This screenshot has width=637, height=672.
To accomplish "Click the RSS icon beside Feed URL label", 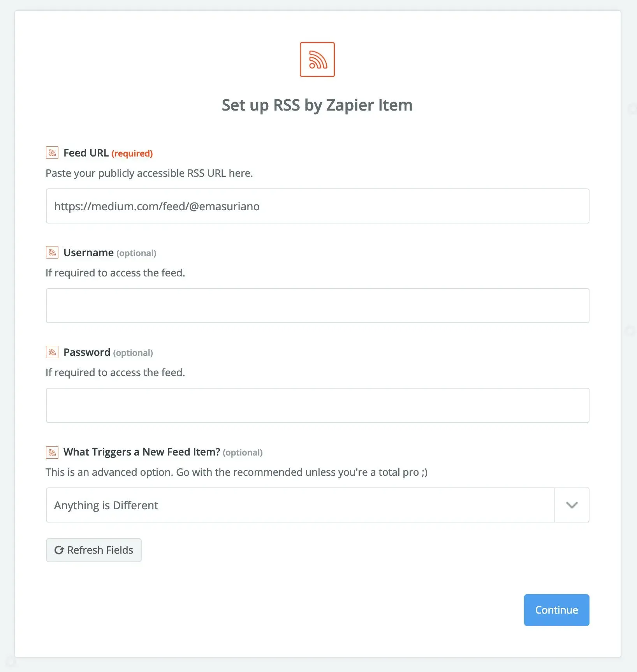I will pyautogui.click(x=52, y=153).
